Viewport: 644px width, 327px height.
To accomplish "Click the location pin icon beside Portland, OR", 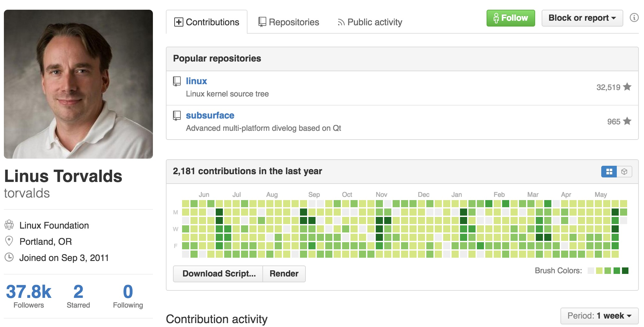I will (9, 241).
